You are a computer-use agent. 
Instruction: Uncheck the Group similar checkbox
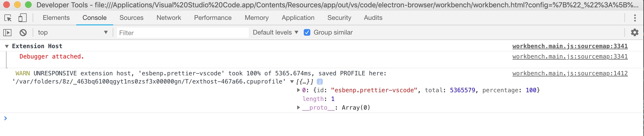pyautogui.click(x=307, y=33)
